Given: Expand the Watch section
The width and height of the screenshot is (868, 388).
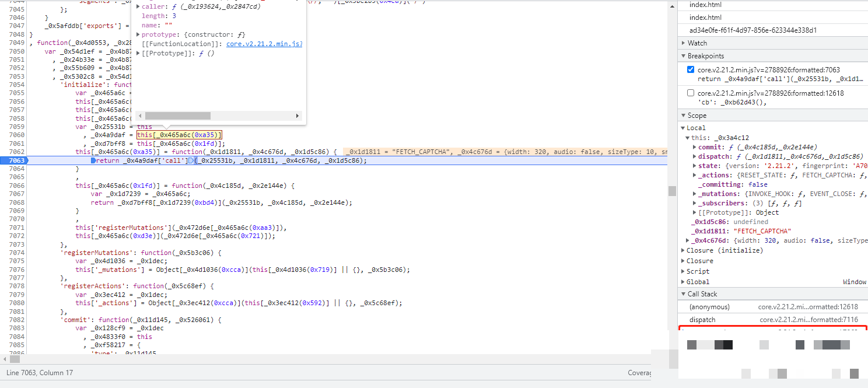Looking at the screenshot, I should pyautogui.click(x=684, y=43).
